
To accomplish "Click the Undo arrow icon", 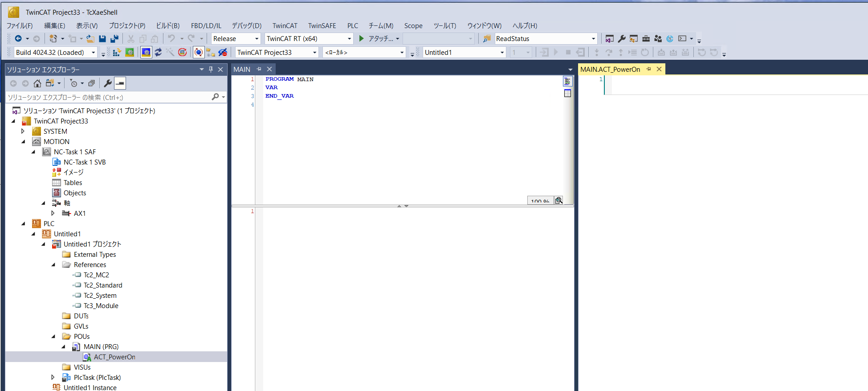I will pyautogui.click(x=171, y=39).
